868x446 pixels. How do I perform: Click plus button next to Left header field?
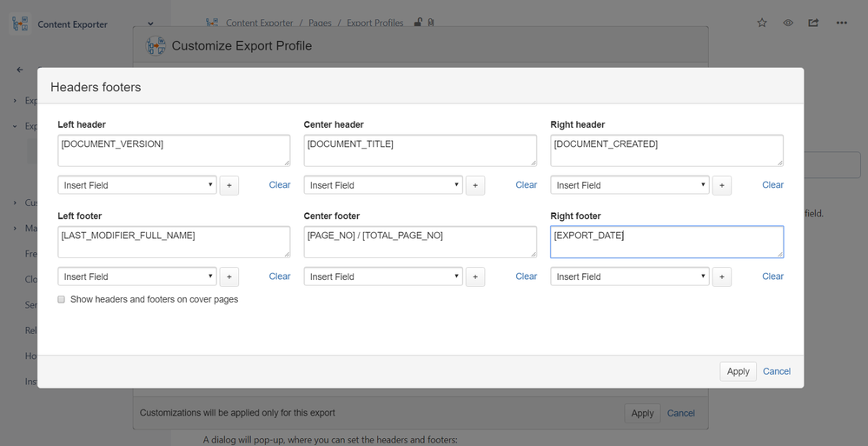pyautogui.click(x=229, y=185)
